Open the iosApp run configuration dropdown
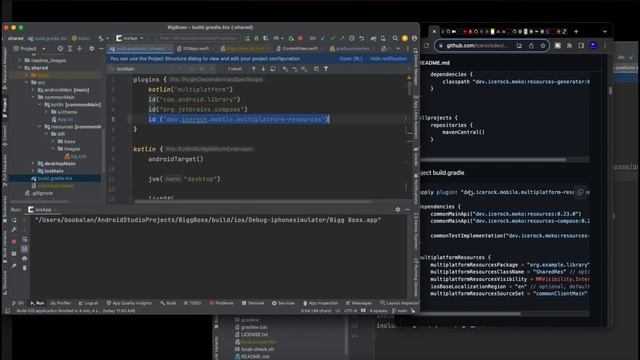640x360 pixels. [130, 38]
